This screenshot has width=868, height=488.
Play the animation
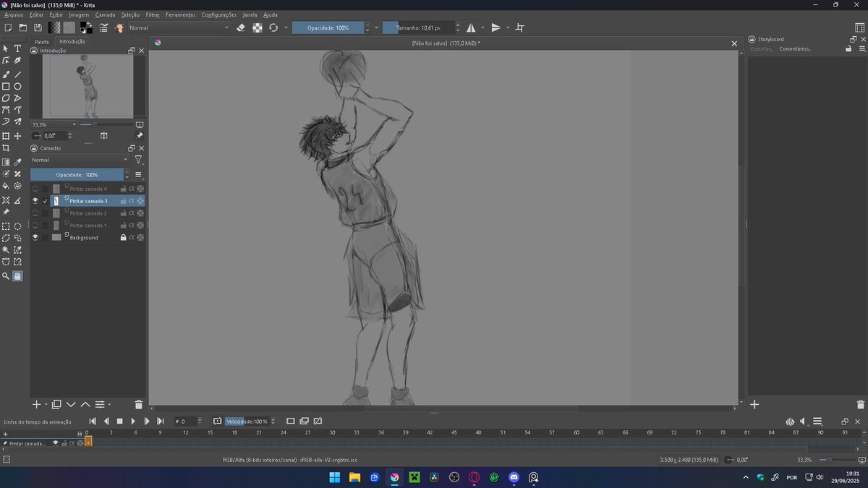[x=133, y=421]
